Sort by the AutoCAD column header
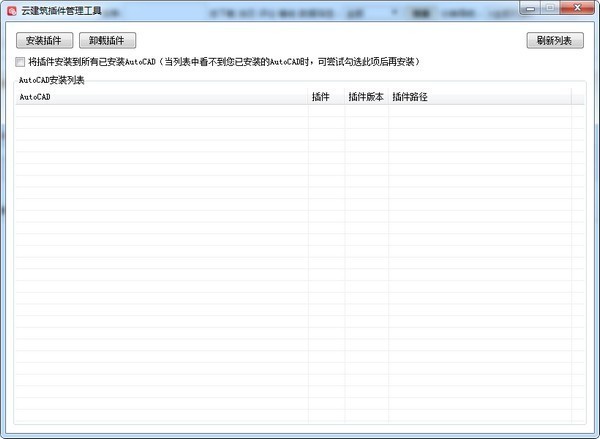This screenshot has height=439, width=600. click(x=161, y=97)
